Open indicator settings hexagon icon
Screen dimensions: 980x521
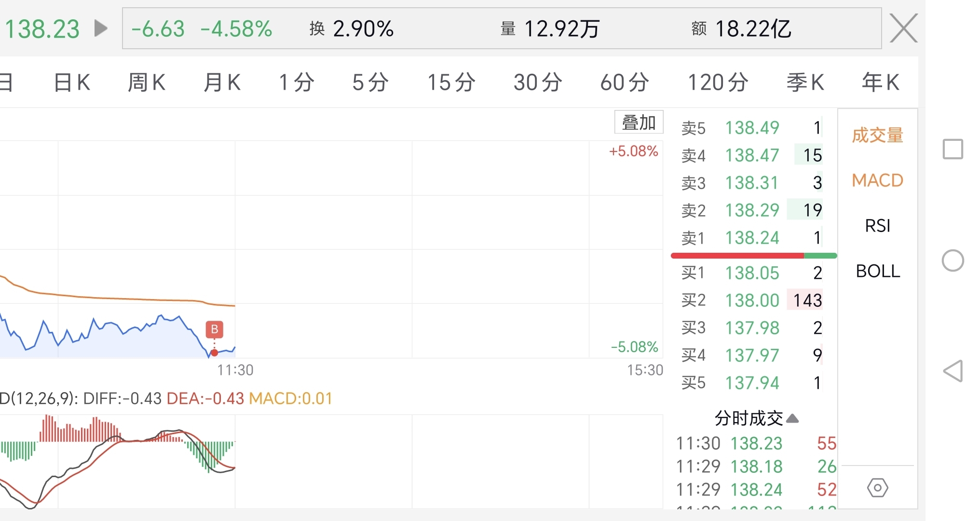click(x=877, y=488)
